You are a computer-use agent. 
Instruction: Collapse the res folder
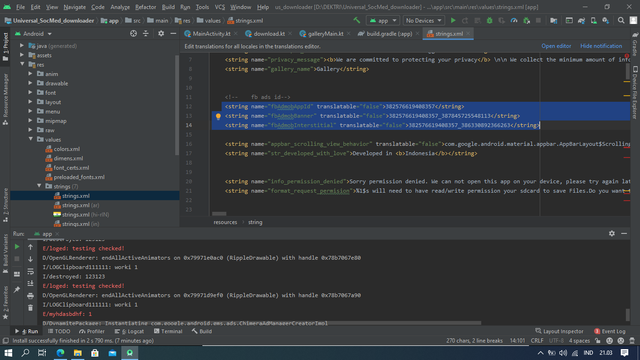(22, 64)
